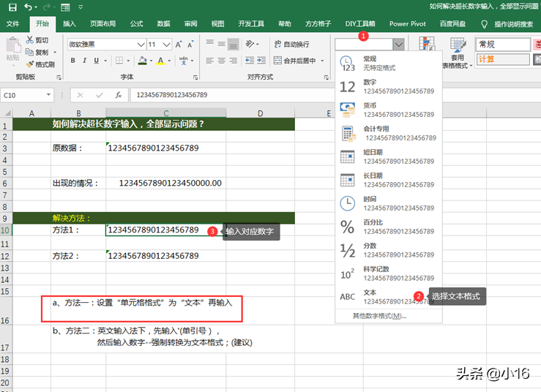Click the phonetic guide (wén) icon
541x392 pixels.
tap(184, 61)
